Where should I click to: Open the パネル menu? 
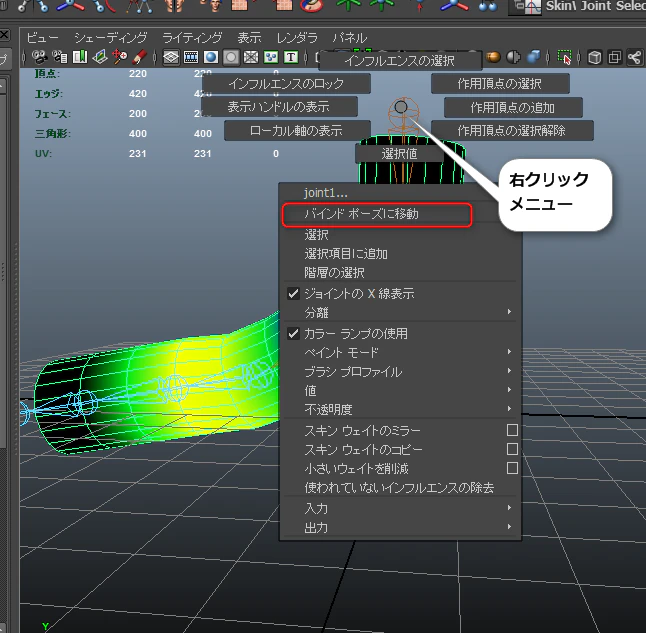tap(350, 38)
